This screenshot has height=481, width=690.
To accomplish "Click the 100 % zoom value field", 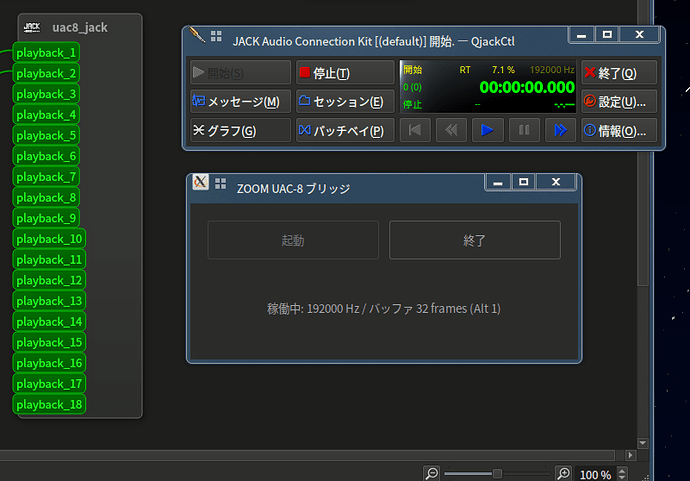I will [x=595, y=474].
